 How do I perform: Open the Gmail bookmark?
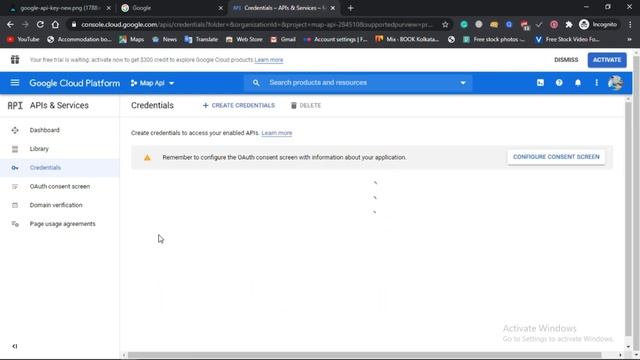point(283,40)
